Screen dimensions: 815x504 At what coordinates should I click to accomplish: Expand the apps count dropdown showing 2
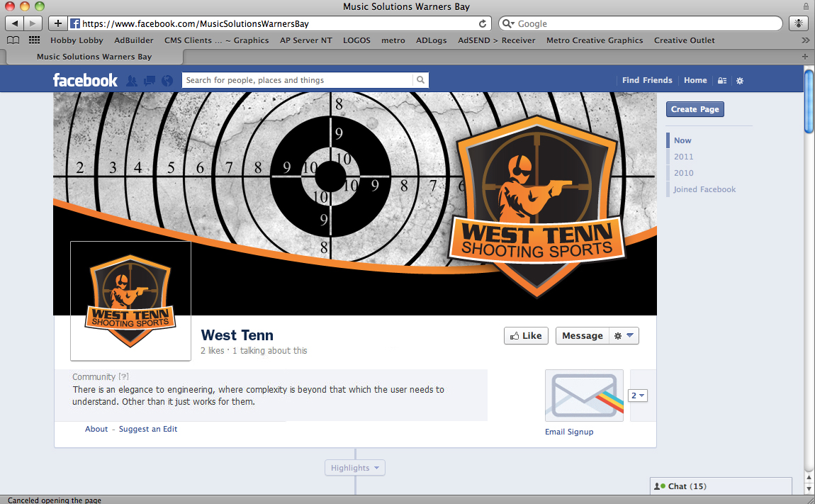point(638,396)
